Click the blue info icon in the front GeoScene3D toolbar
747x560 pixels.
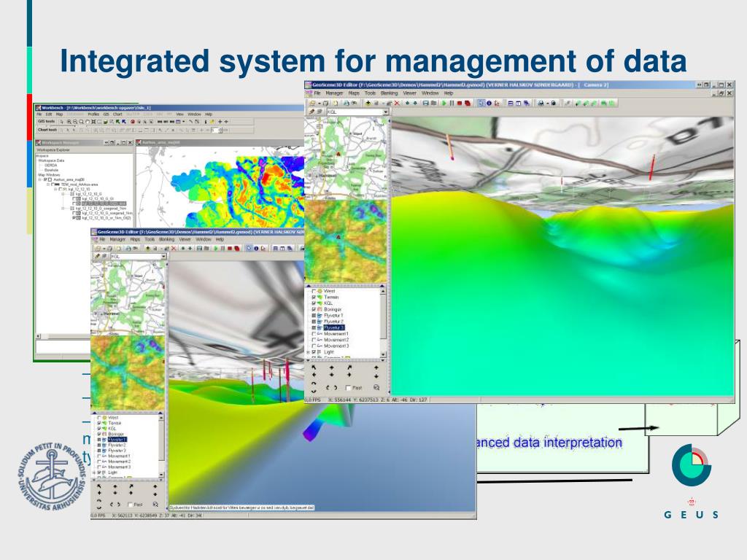click(489, 103)
